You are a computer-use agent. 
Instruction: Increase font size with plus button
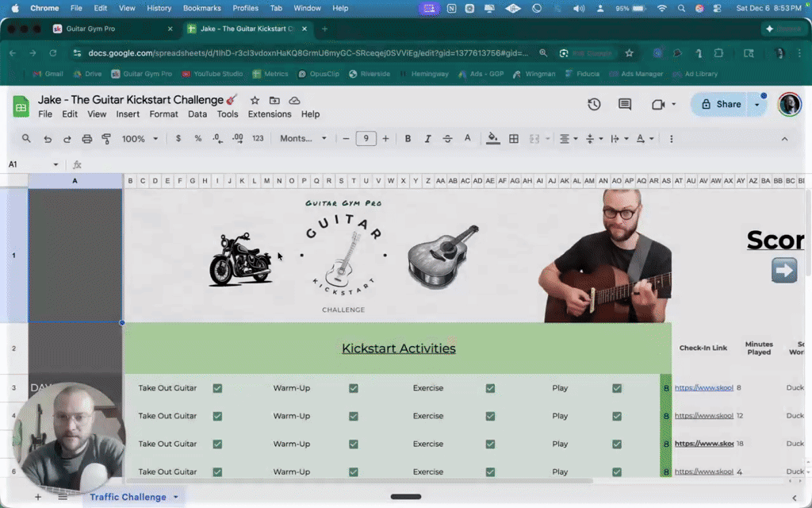pos(385,138)
